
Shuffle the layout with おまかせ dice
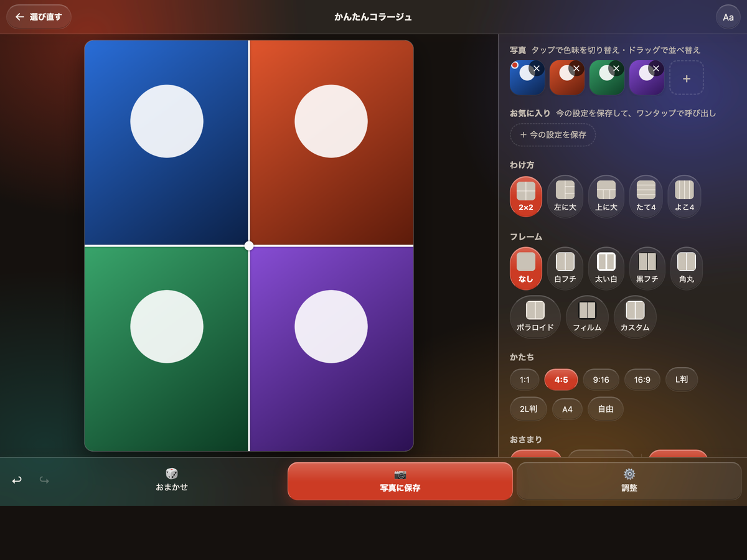pos(172,480)
